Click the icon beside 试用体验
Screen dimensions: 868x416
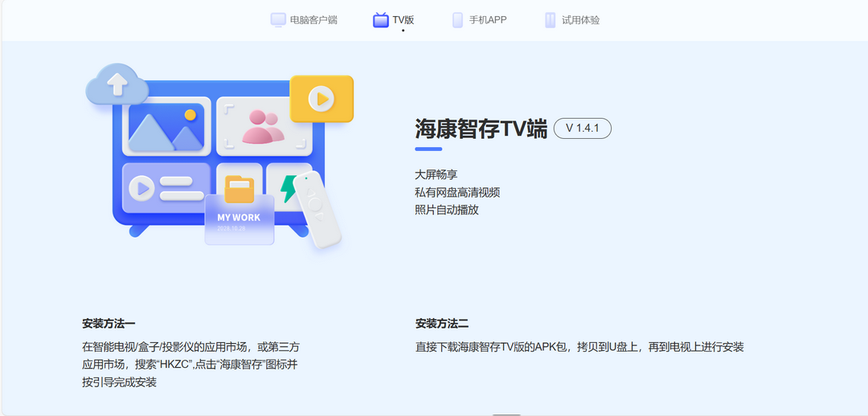550,20
